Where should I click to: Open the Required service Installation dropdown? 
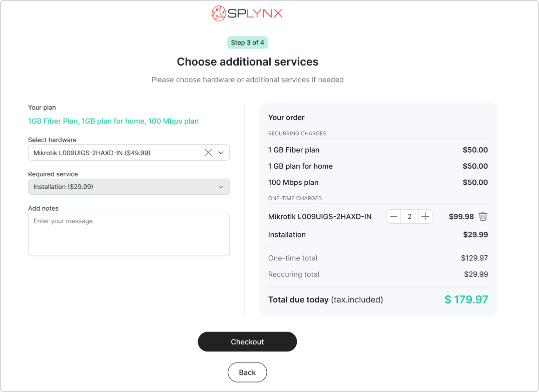pyautogui.click(x=129, y=187)
